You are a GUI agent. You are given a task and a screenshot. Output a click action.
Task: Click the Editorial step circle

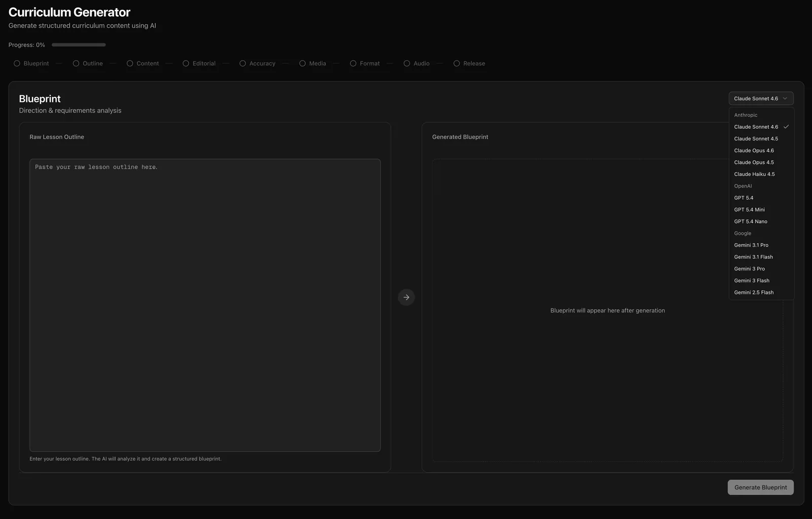coord(186,63)
